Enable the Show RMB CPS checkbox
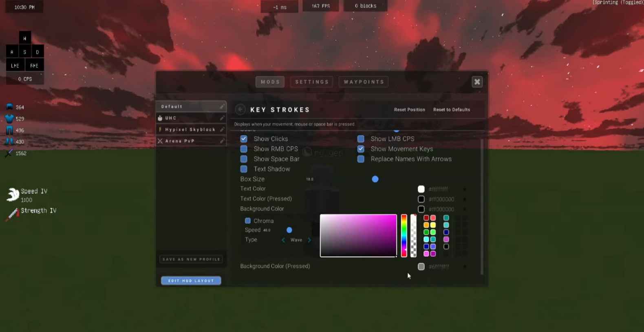 pyautogui.click(x=244, y=149)
